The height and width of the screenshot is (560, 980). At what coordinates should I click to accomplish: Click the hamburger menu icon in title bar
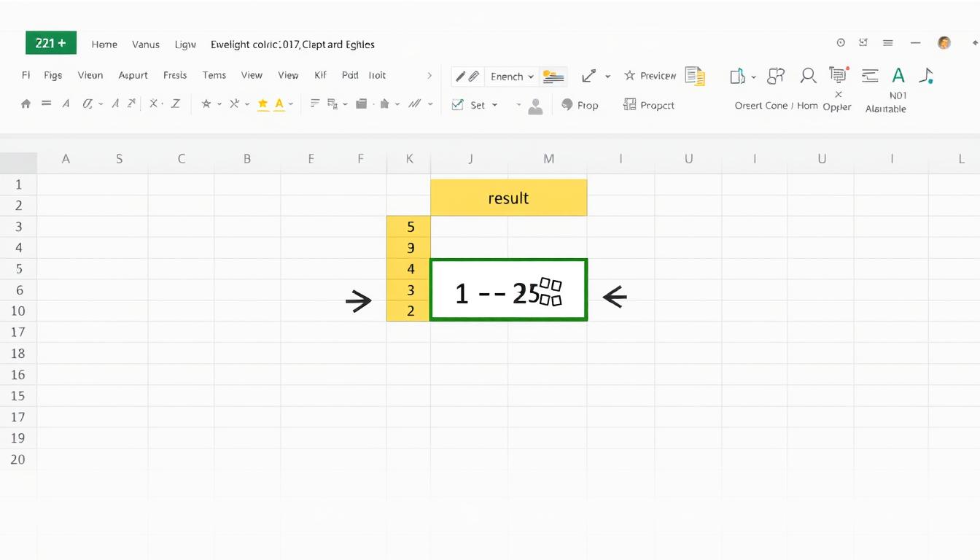click(x=888, y=43)
